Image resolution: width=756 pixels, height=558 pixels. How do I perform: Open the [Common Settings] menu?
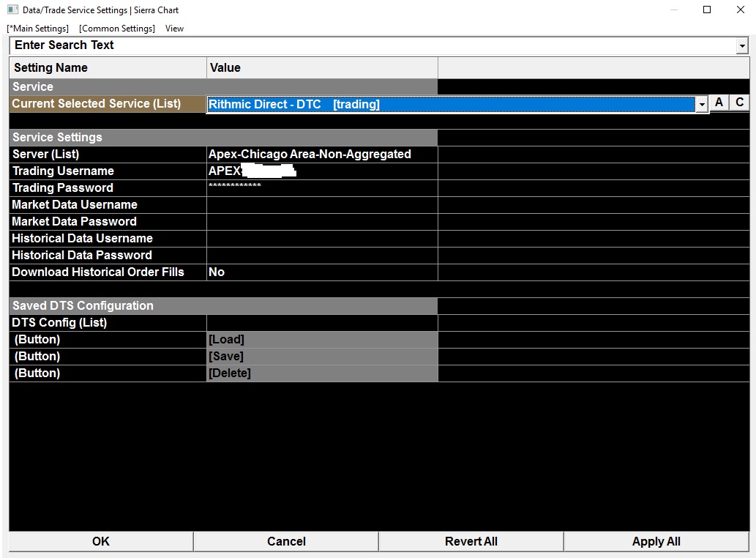117,29
